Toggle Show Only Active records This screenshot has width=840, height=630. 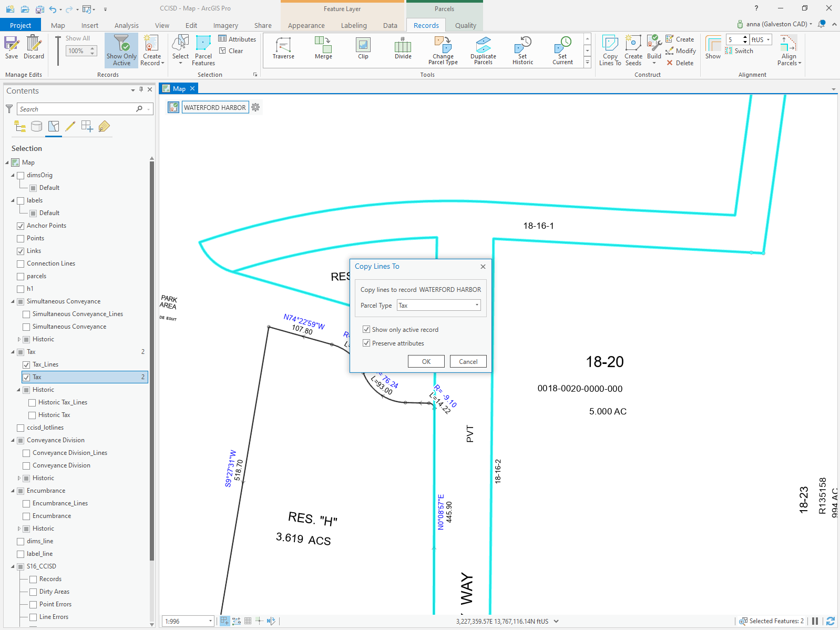pyautogui.click(x=121, y=50)
